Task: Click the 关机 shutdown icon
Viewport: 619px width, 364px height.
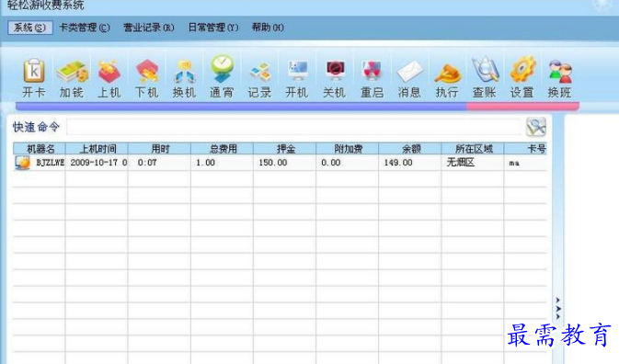Action: point(335,71)
